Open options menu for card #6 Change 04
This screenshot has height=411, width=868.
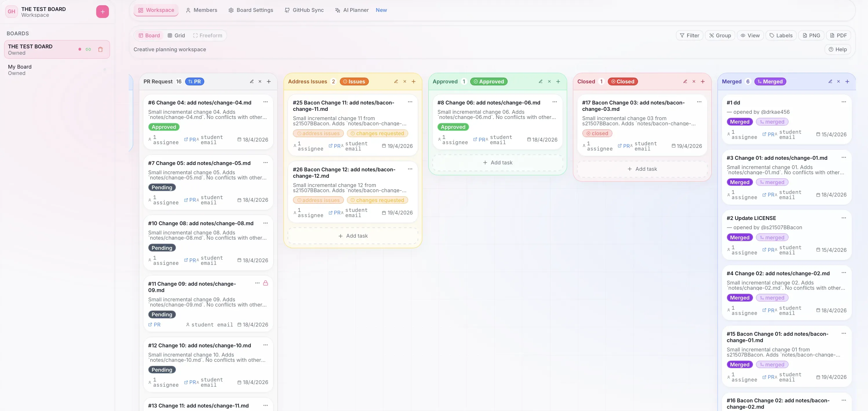click(x=265, y=102)
